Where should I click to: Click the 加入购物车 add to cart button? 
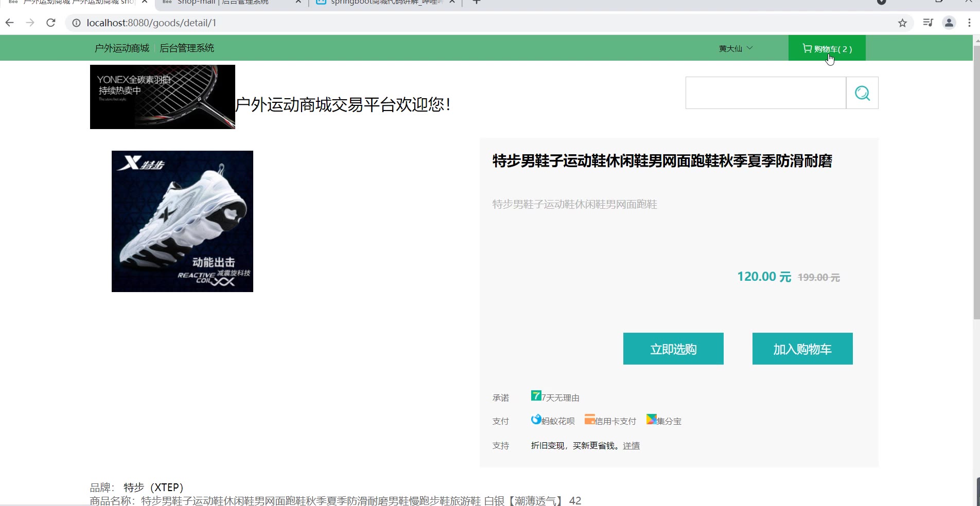[x=802, y=349]
